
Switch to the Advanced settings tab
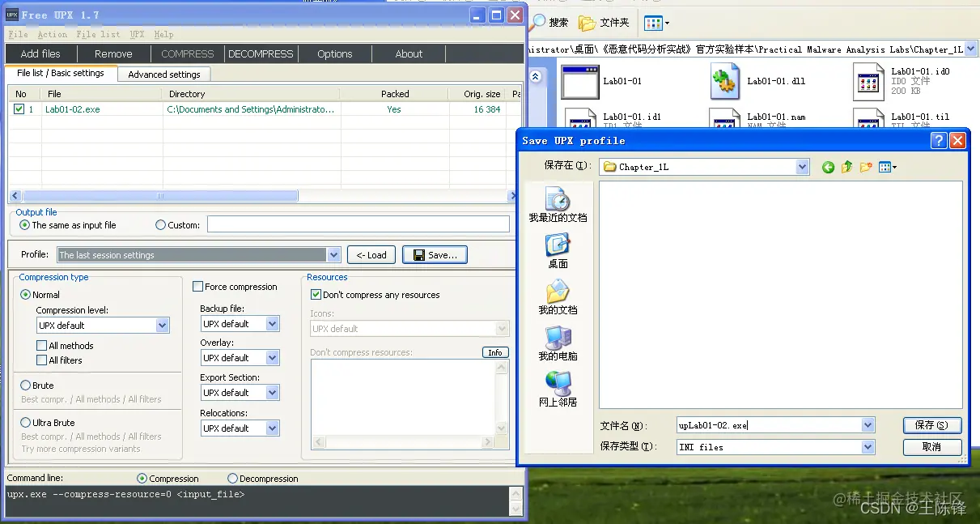(164, 74)
